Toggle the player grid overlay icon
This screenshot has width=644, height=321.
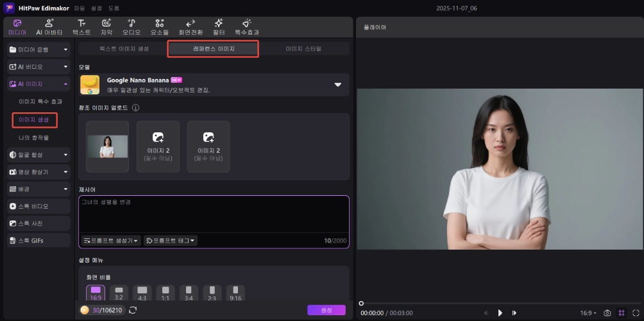pyautogui.click(x=622, y=313)
